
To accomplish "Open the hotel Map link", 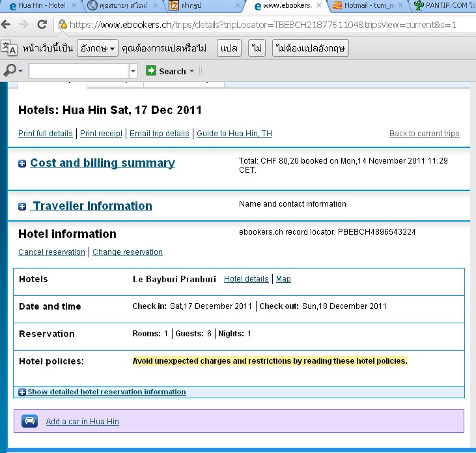I will coord(283,278).
